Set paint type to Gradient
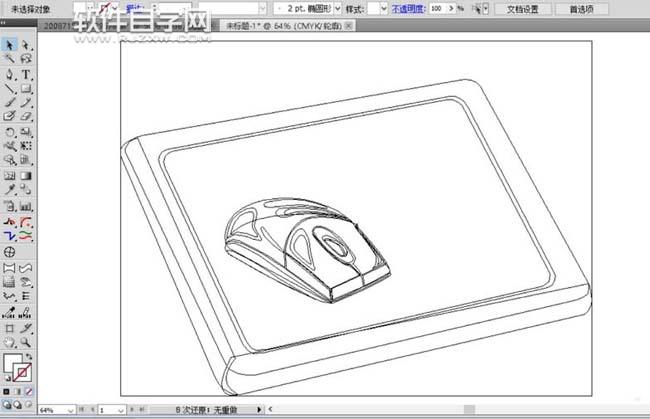650x419 pixels. click(17, 391)
